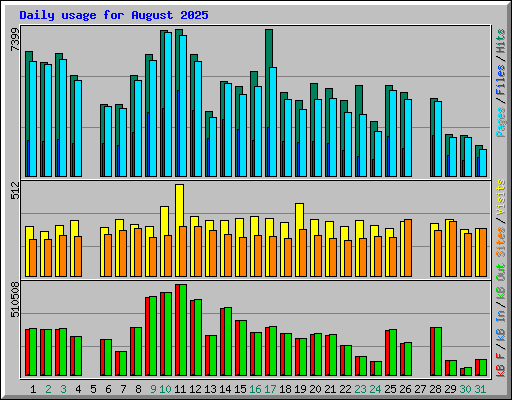Click the green "Hits" legend label
Image resolution: width=512 pixels, height=400 pixels.
pos(500,41)
